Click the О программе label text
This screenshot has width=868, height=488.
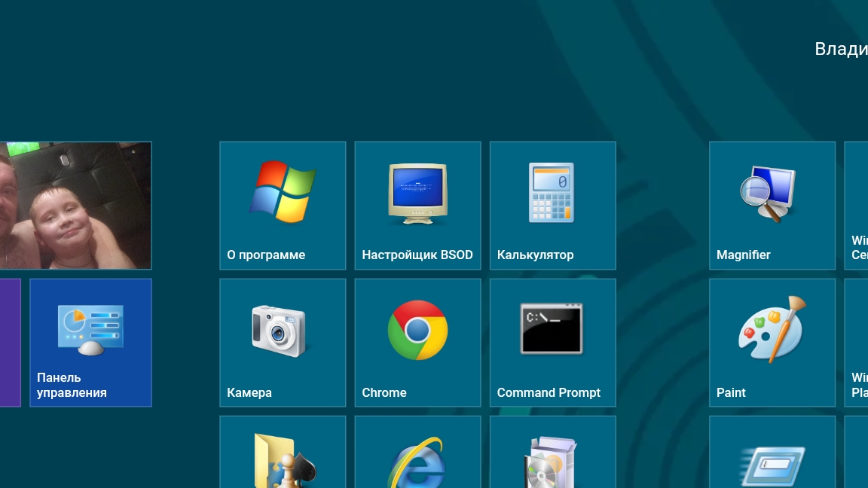(x=266, y=255)
